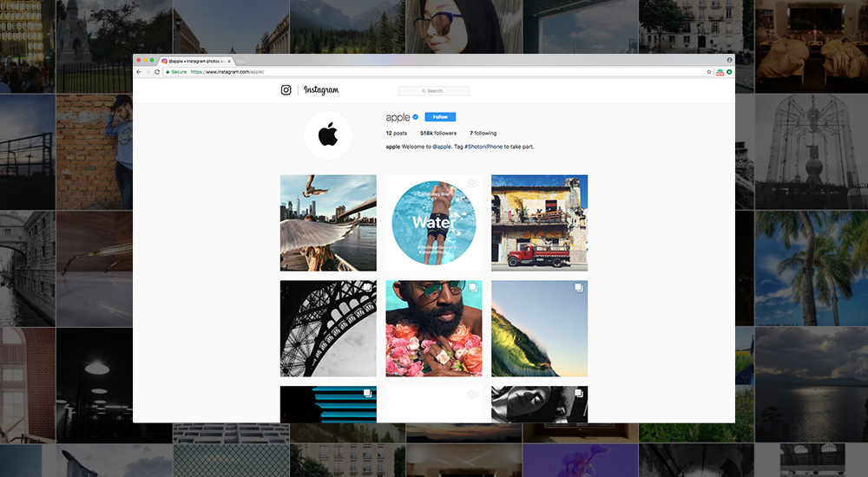Open the 518k followers list
The image size is (868, 477).
click(x=437, y=134)
